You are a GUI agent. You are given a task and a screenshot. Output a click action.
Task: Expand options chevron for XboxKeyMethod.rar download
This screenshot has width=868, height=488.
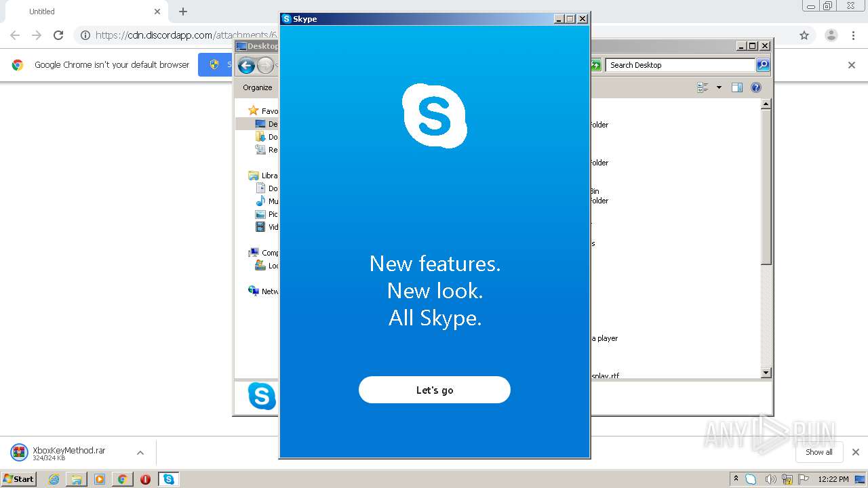point(140,453)
